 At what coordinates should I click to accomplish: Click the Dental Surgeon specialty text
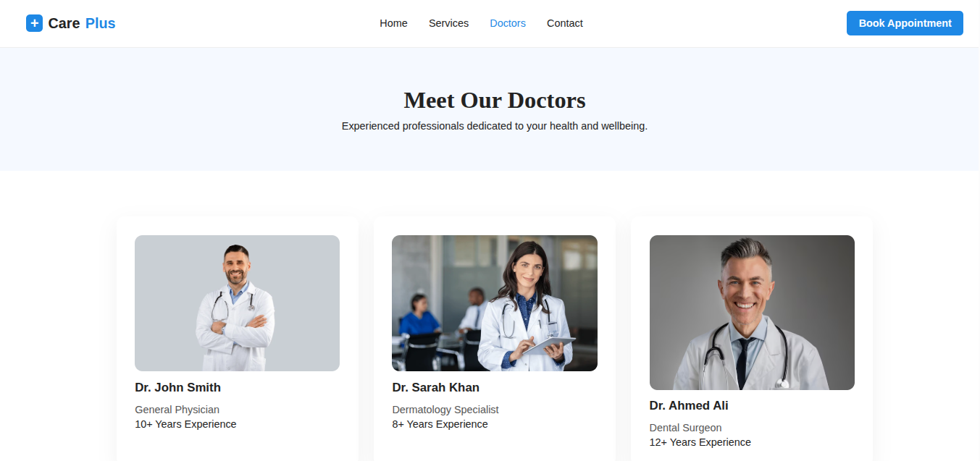pyautogui.click(x=685, y=428)
